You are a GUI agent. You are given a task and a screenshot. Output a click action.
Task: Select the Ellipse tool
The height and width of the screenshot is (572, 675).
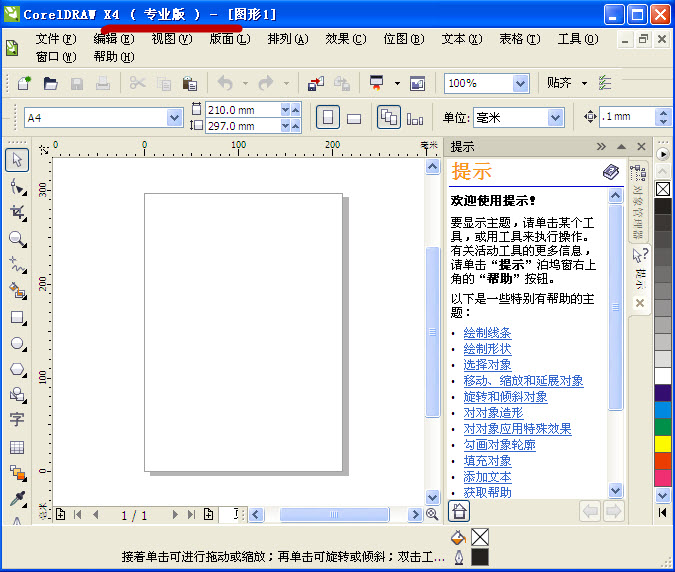[x=18, y=343]
